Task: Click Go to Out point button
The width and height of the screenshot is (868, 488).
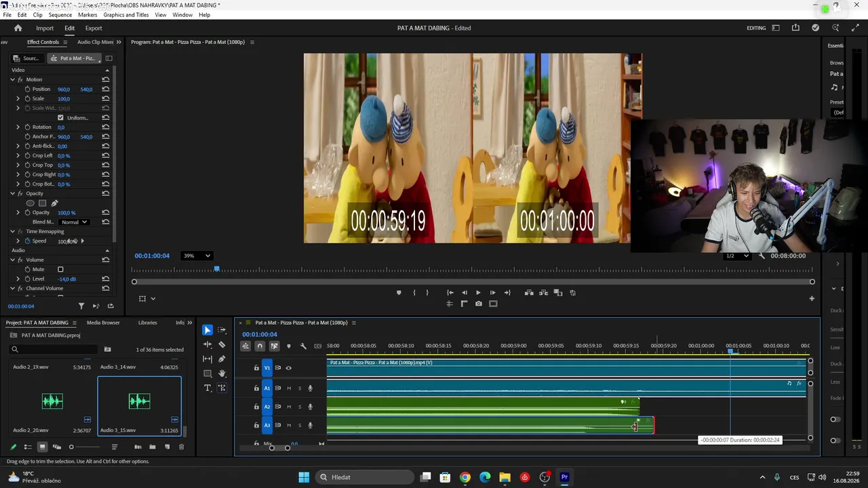Action: pos(507,293)
